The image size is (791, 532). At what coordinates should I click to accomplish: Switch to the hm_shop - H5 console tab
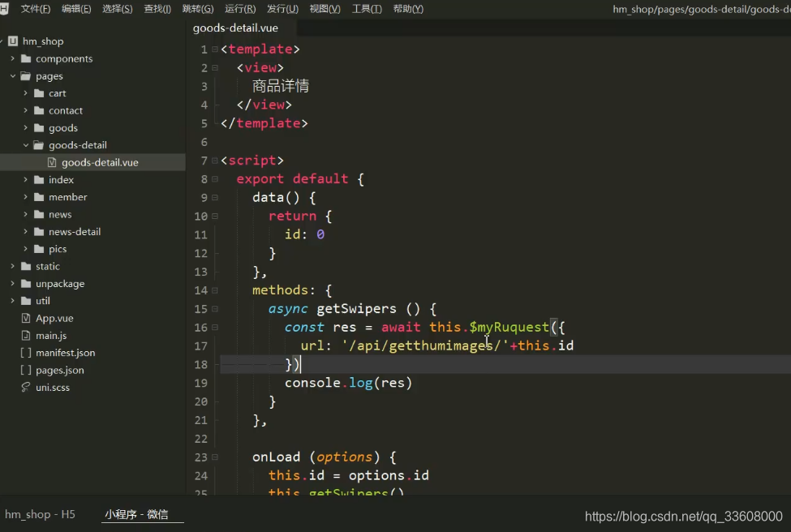pyautogui.click(x=40, y=514)
